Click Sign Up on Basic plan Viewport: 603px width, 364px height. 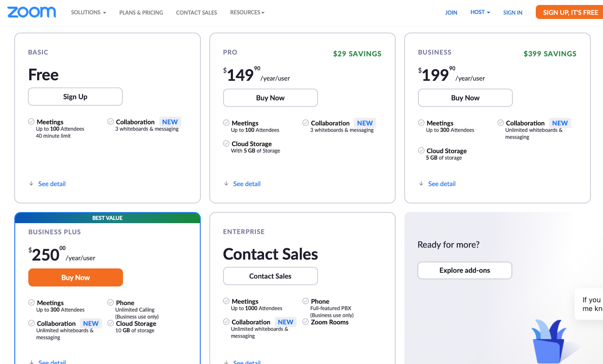pyautogui.click(x=75, y=97)
